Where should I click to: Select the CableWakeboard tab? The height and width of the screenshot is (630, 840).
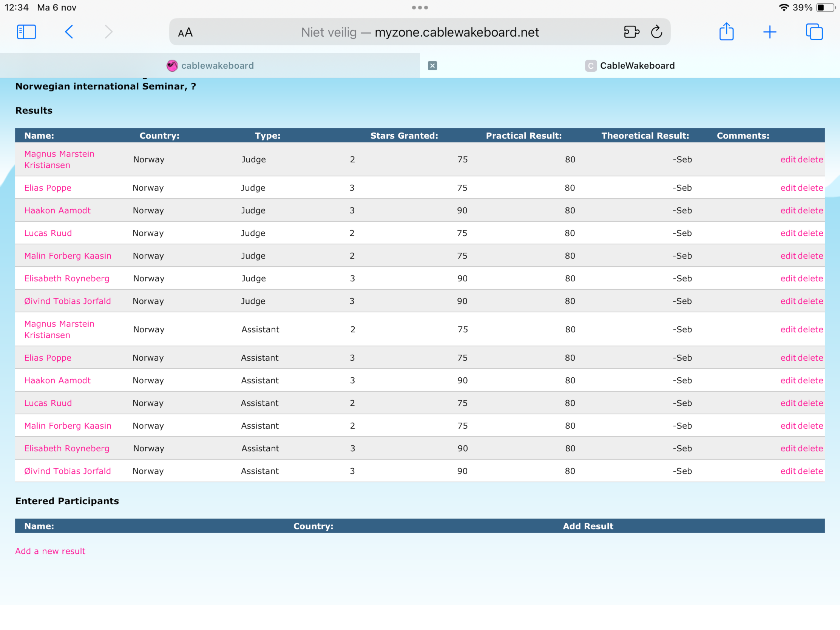(x=636, y=66)
